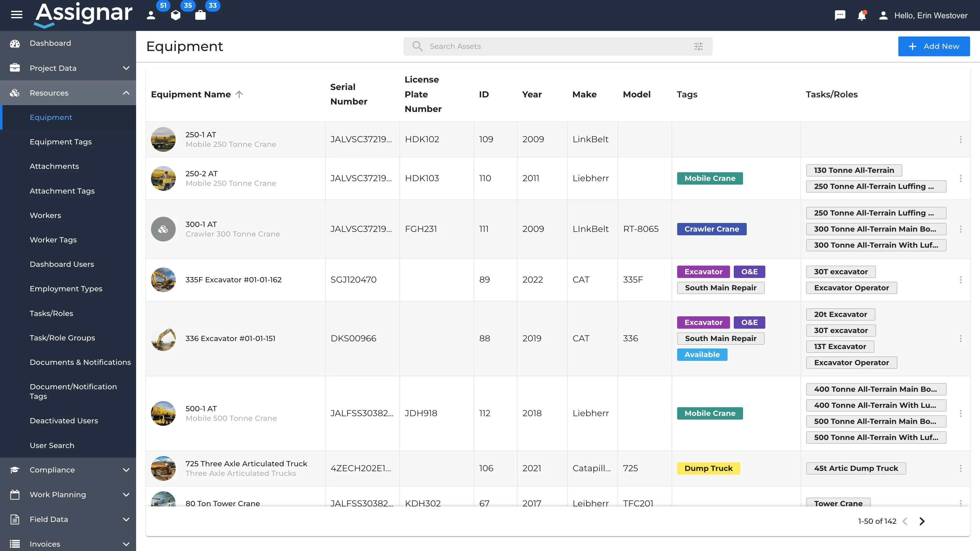This screenshot has height=551, width=980.
Task: Go to next page of equipment
Action: coord(922,521)
